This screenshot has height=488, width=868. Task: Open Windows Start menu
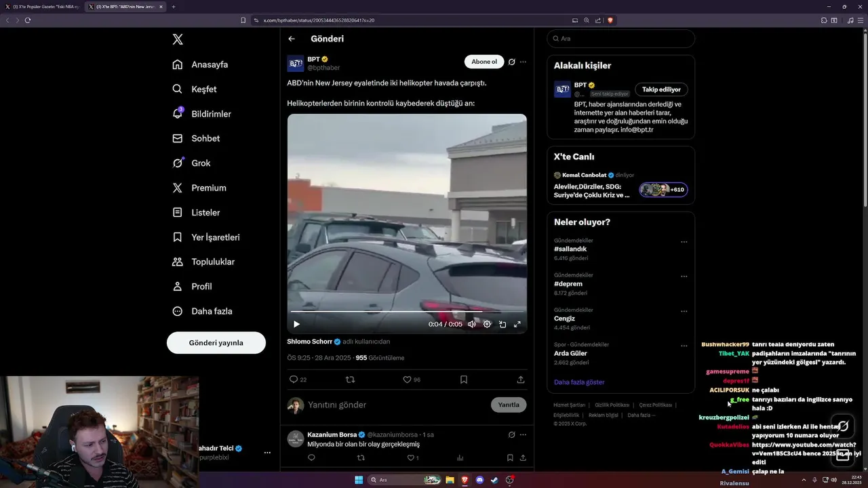coord(359,480)
